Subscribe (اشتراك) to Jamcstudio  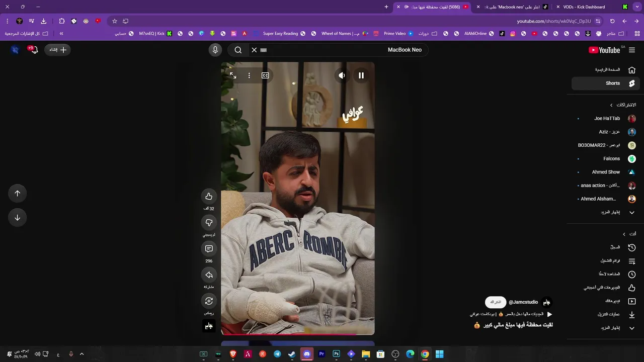(x=496, y=302)
